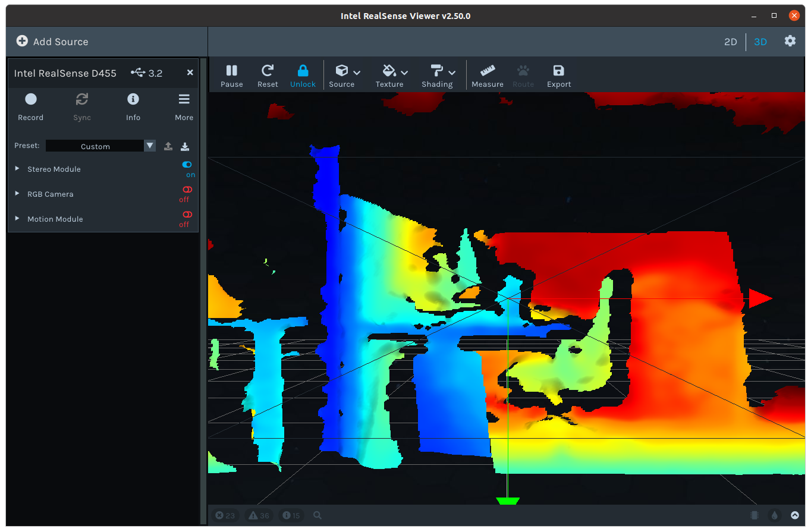
Task: Select the Measure tool
Action: coord(487,75)
